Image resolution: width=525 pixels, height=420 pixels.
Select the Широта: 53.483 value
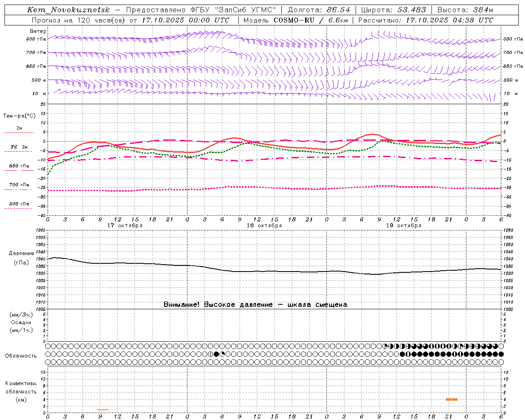click(x=393, y=10)
